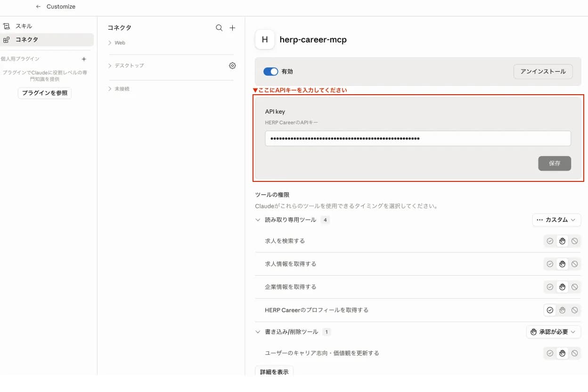
Task: Click the back arrow next to Customize
Action: point(38,7)
